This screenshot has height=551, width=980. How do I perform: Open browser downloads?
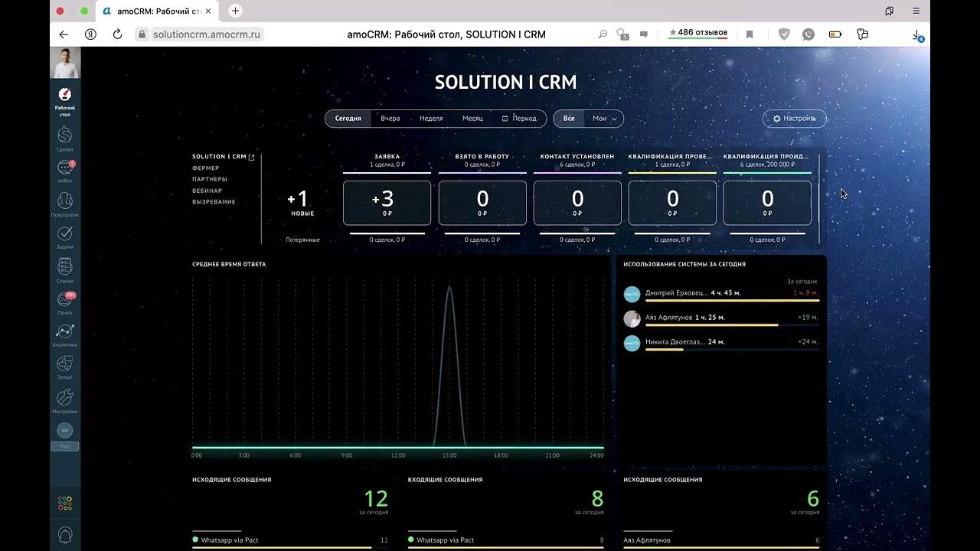917,35
